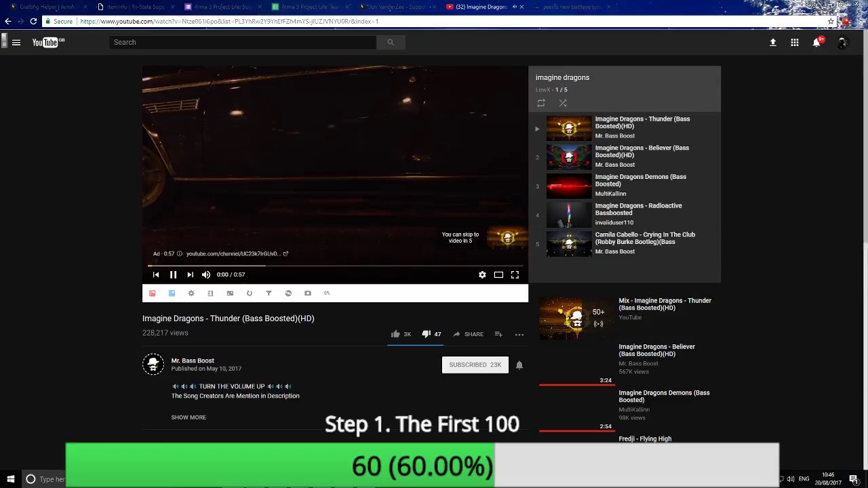The height and width of the screenshot is (488, 868).
Task: Open the Windows Start menu
Action: (x=11, y=479)
